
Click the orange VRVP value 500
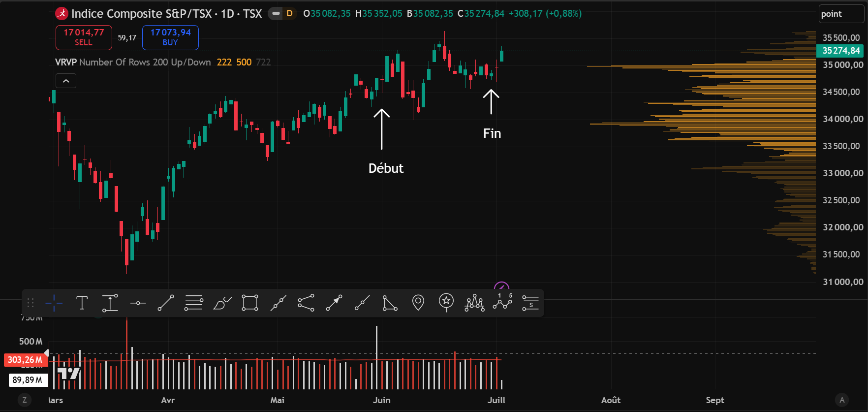pos(244,62)
